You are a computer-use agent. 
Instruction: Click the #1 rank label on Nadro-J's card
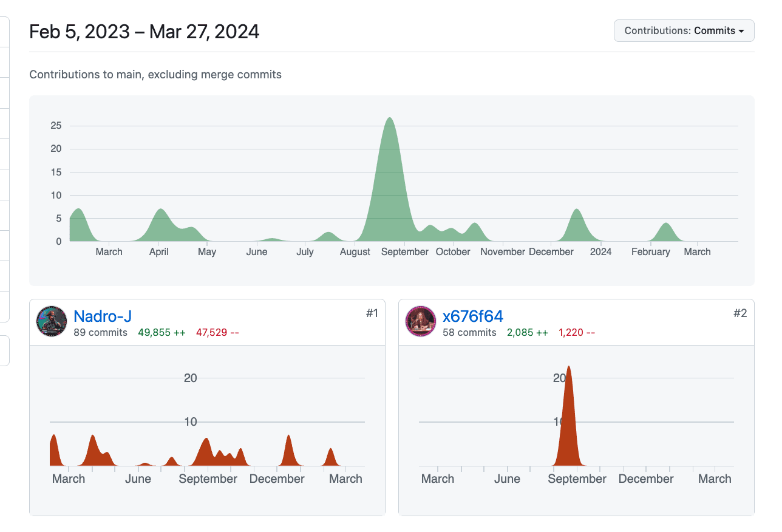372,313
